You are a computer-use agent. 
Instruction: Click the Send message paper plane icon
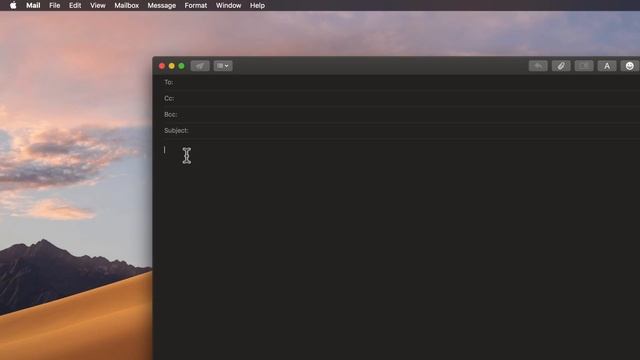(x=200, y=66)
